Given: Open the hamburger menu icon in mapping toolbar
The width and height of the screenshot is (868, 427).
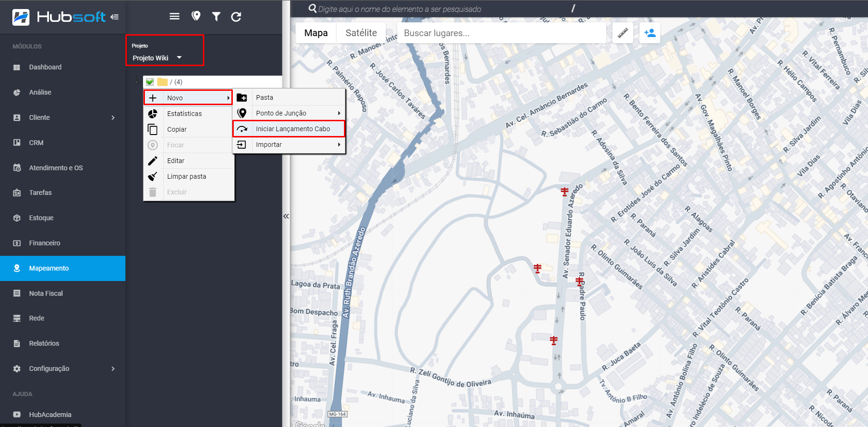Looking at the screenshot, I should pyautogui.click(x=174, y=17).
